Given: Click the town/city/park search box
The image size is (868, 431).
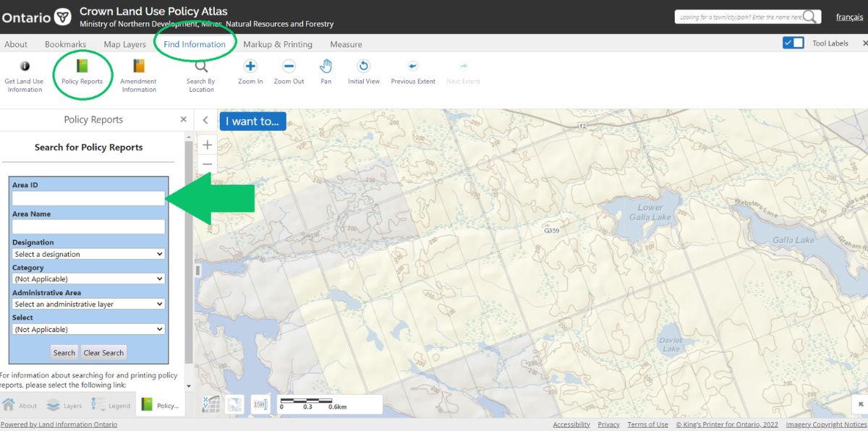Looking at the screenshot, I should point(739,17).
